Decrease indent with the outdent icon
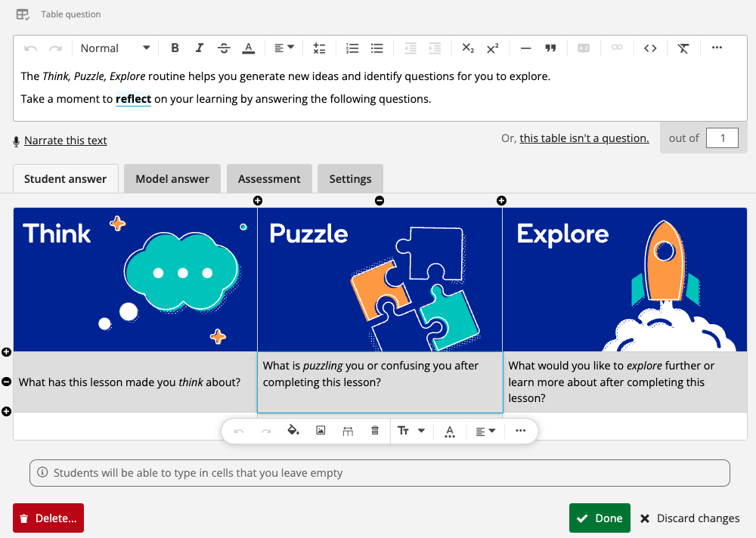The width and height of the screenshot is (756, 538). pyautogui.click(x=411, y=48)
